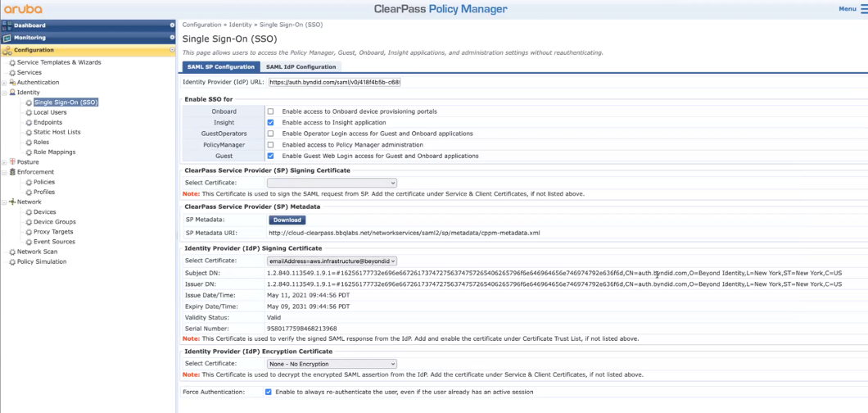Viewport: 868px width, 413px height.
Task: Click the Local Users gear icon
Action: [x=29, y=112]
